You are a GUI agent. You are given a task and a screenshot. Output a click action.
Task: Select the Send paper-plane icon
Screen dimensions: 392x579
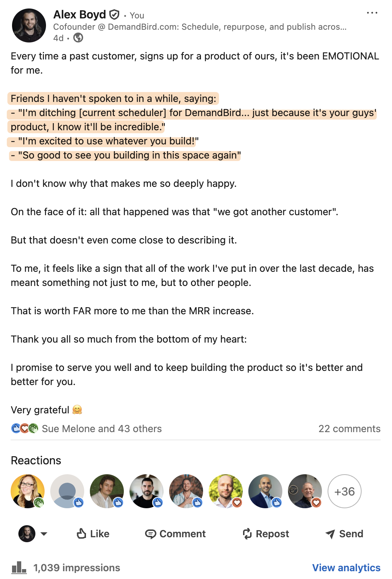click(x=330, y=534)
